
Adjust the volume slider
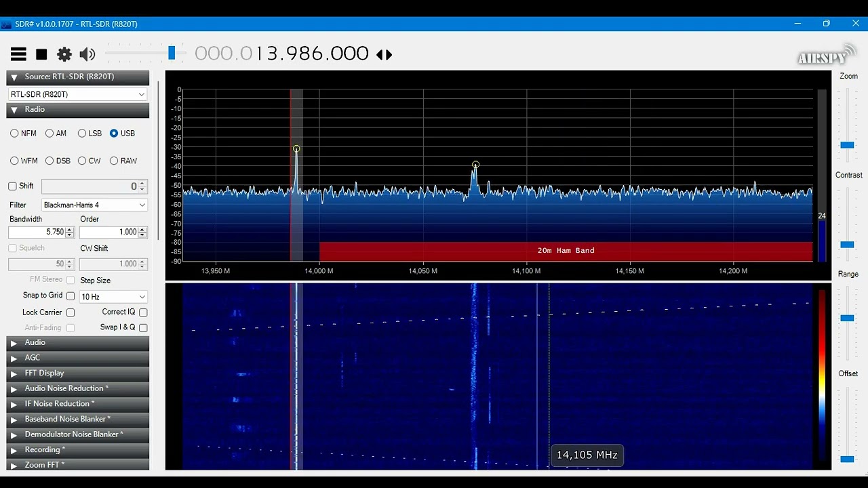[x=172, y=53]
